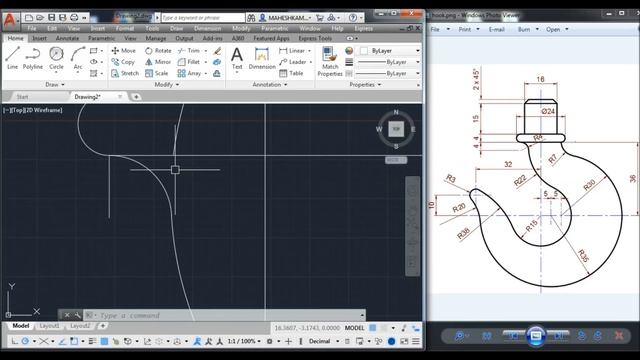640x360 pixels.
Task: Click the Mirror tool
Action: coord(158,62)
